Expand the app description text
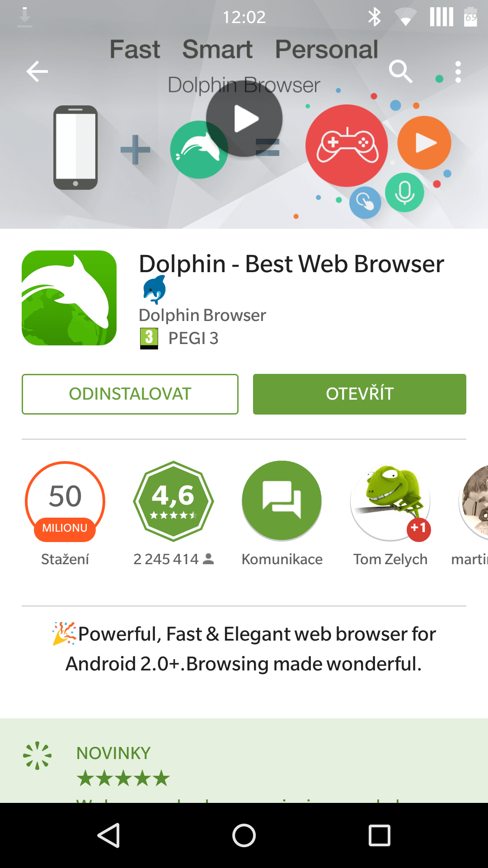 coord(244,649)
